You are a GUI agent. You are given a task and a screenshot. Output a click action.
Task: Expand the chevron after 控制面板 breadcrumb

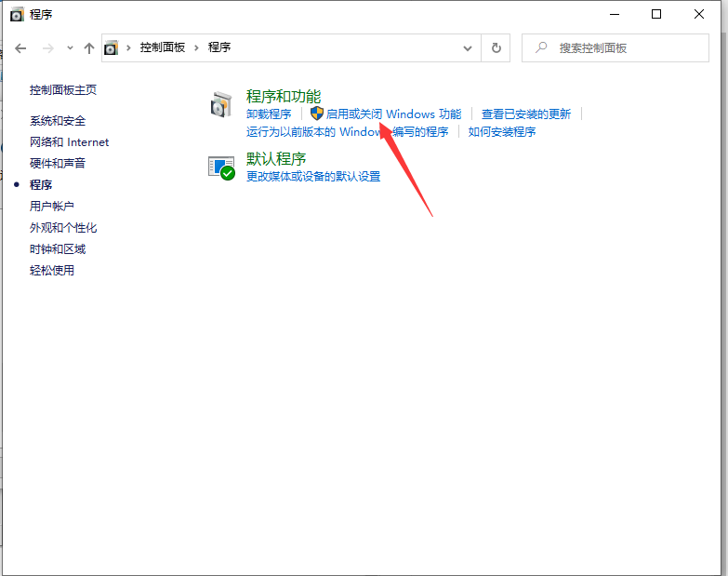(196, 47)
